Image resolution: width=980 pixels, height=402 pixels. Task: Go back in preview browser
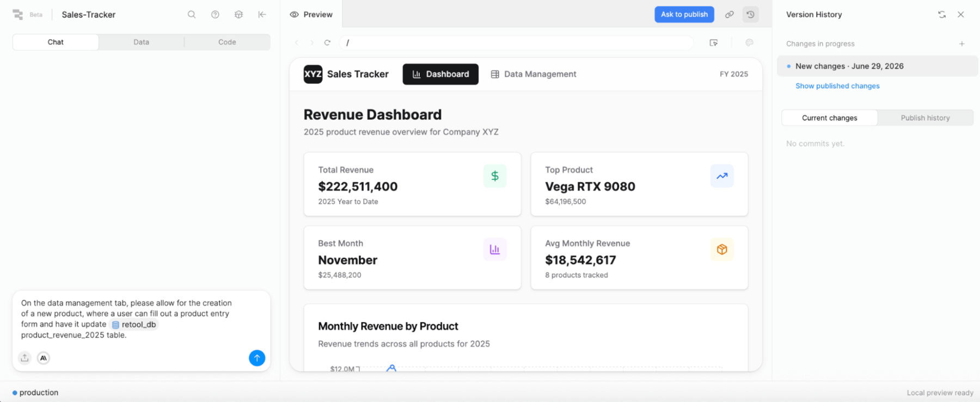297,42
